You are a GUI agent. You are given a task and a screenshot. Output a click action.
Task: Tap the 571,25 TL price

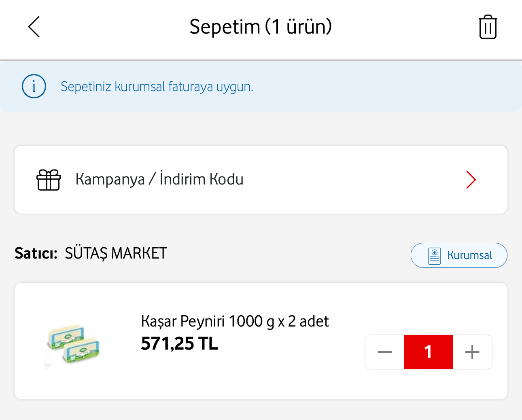click(x=179, y=344)
